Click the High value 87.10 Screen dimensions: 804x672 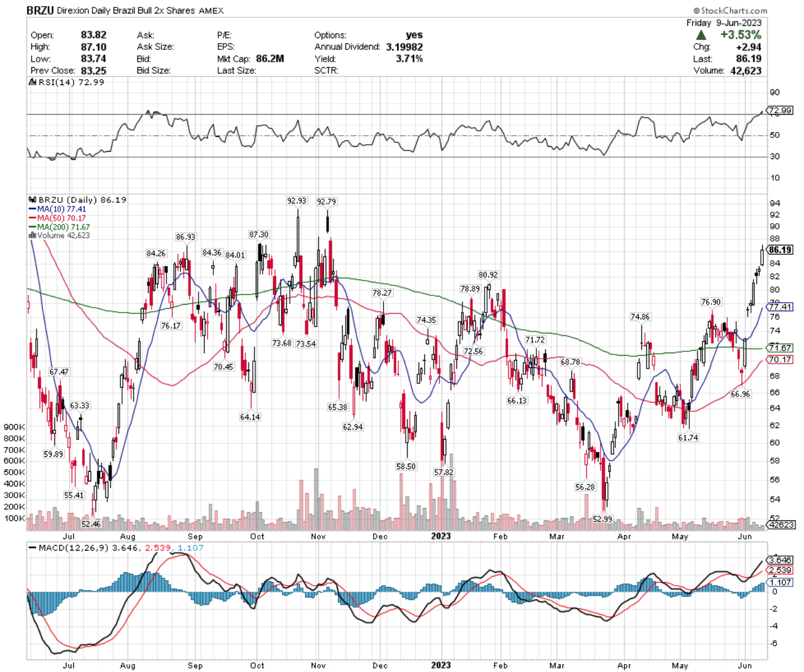(94, 47)
